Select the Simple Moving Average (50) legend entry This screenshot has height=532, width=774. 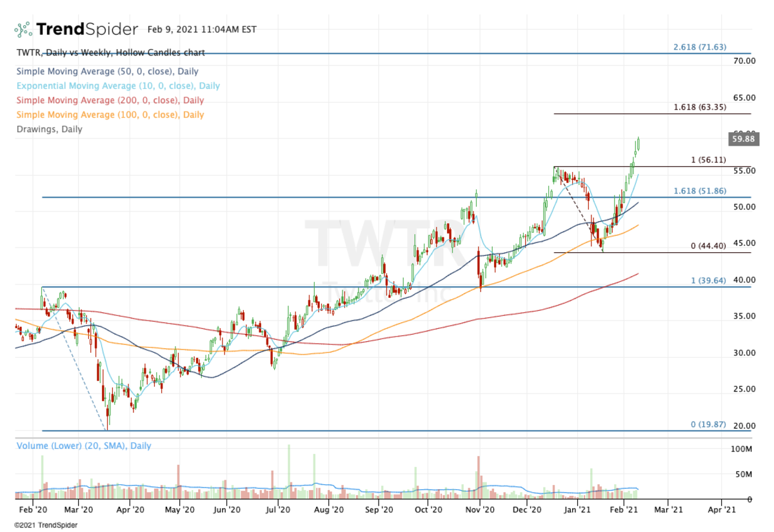pyautogui.click(x=107, y=72)
